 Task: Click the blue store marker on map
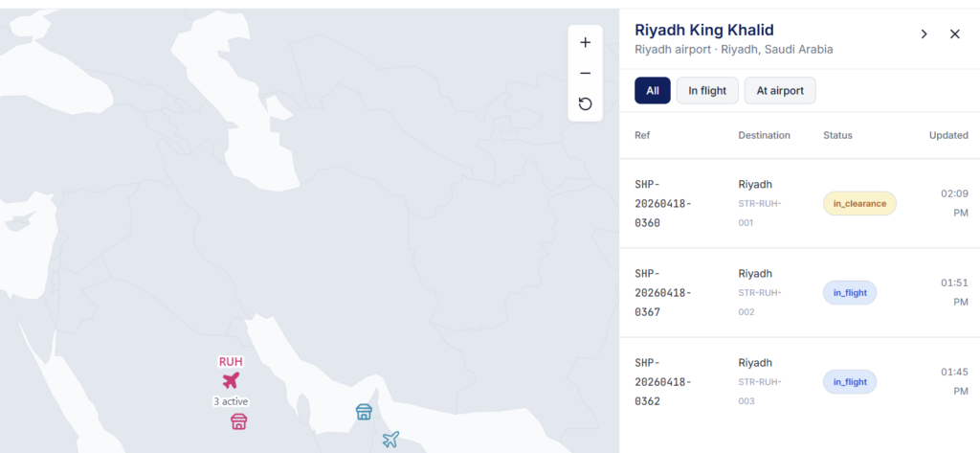pyautogui.click(x=364, y=412)
